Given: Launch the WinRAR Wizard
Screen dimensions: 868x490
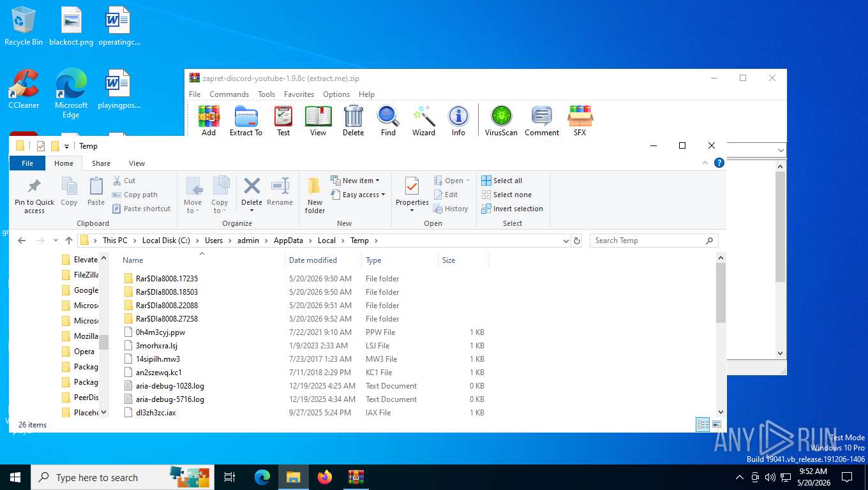Looking at the screenshot, I should tap(424, 121).
